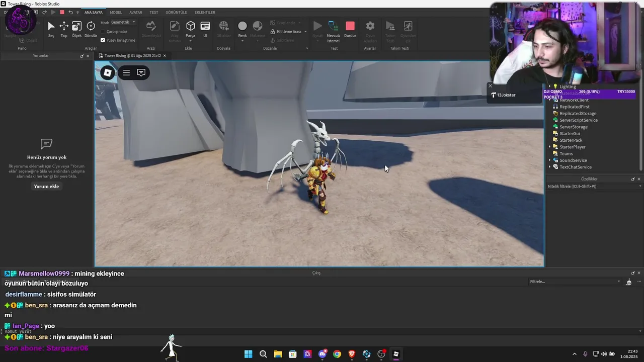Open the Windows Start menu
644x362 pixels.
point(248,354)
